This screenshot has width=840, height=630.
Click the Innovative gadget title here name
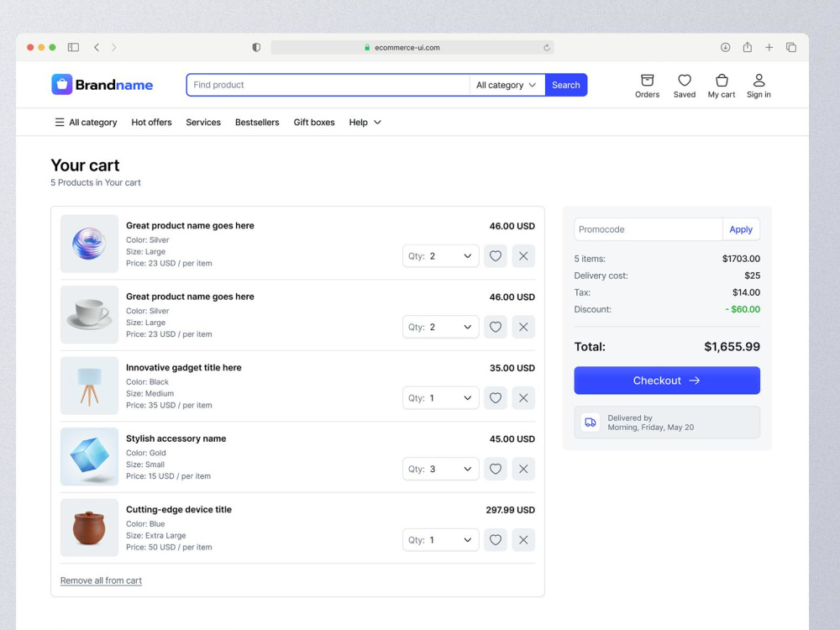click(x=184, y=368)
